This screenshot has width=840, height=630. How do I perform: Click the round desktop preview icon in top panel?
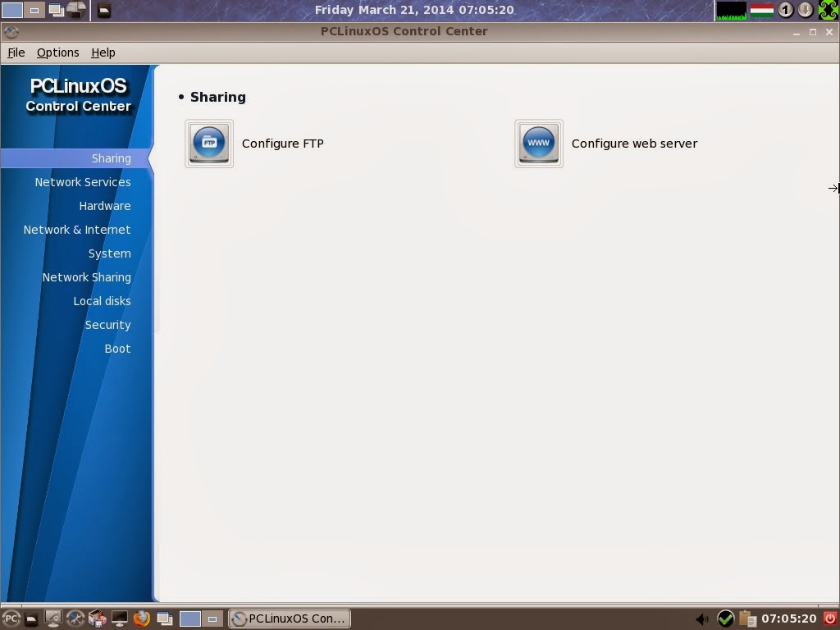[76, 10]
